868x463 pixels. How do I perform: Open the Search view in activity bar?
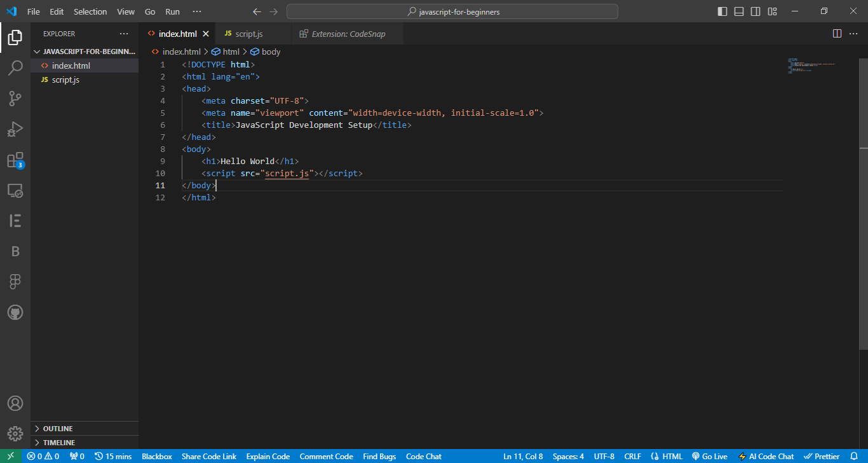pos(15,68)
